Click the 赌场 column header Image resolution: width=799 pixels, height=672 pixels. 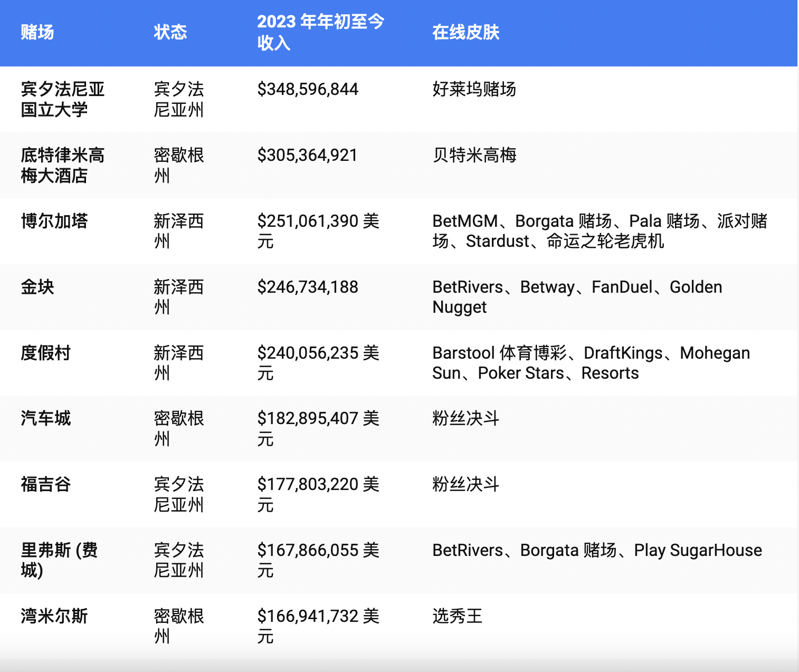[x=37, y=32]
